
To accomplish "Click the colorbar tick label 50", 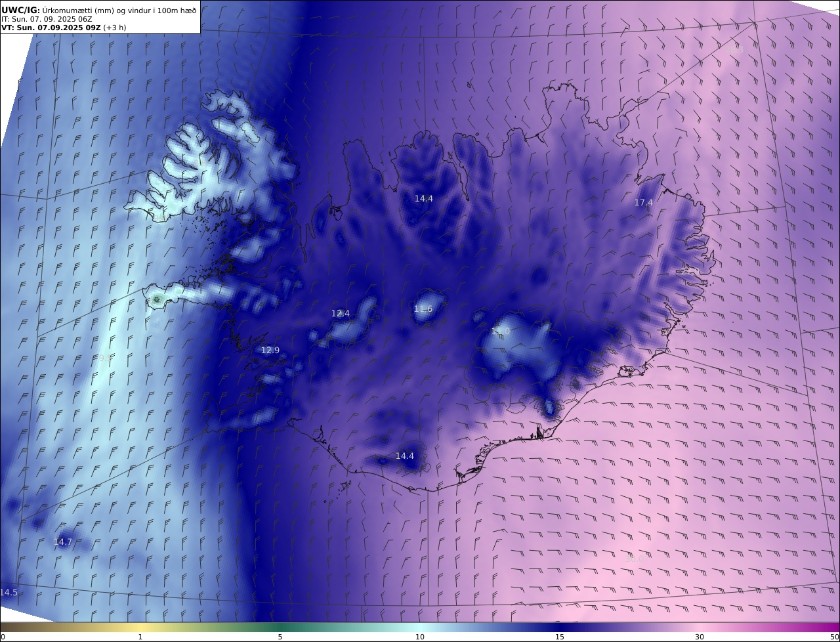I will point(835,637).
